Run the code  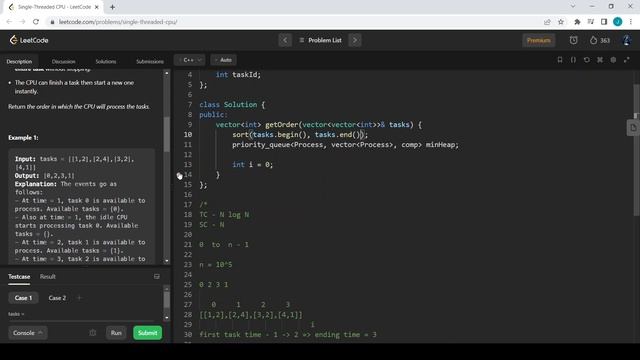point(116,333)
